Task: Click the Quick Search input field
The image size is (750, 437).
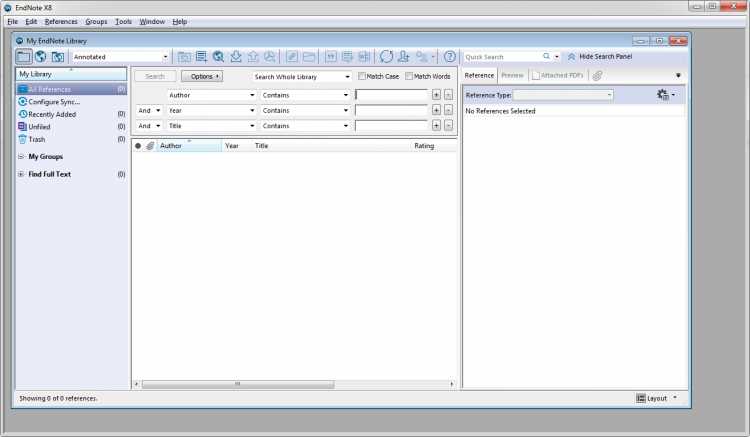Action: point(503,56)
